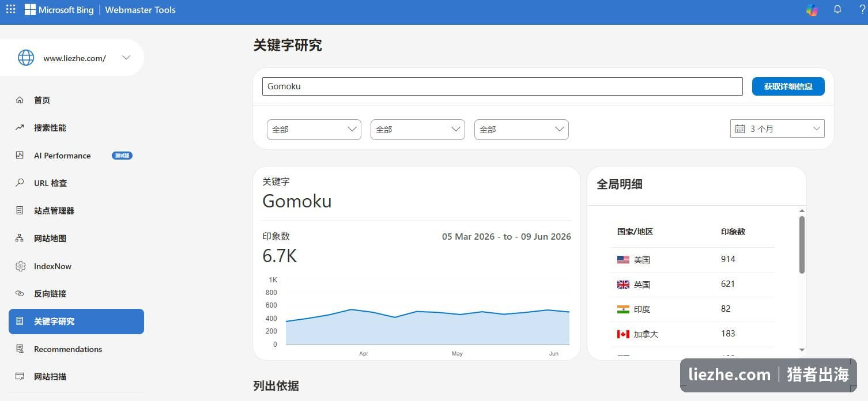The height and width of the screenshot is (401, 868).
Task: Click the Recommendations sidebar icon
Action: point(20,349)
